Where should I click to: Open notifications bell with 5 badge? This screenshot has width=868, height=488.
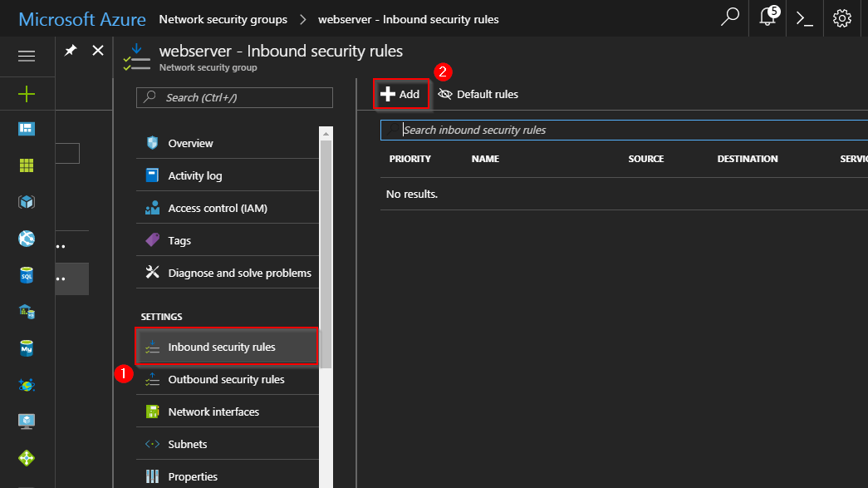point(767,17)
